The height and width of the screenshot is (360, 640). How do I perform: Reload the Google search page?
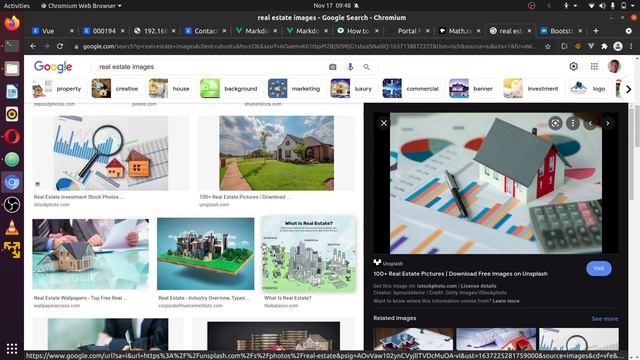[60, 47]
